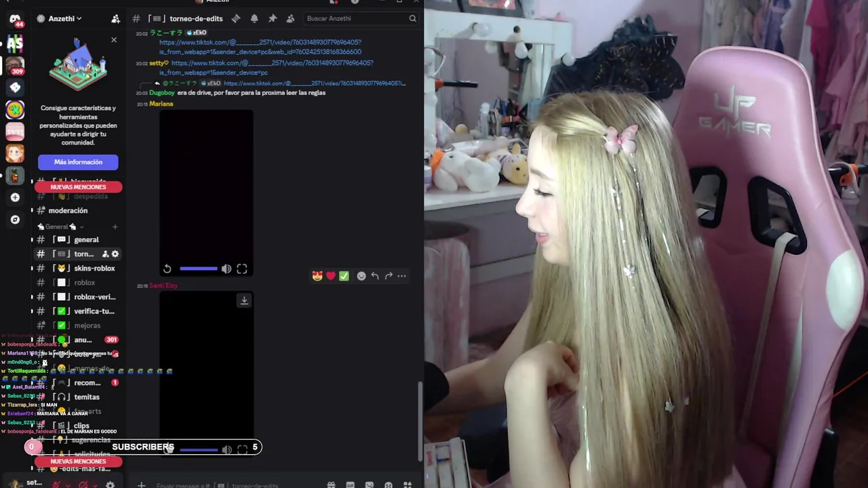Image resolution: width=868 pixels, height=488 pixels.
Task: Jump to upper NUEVAS MENCIONES pill
Action: click(x=78, y=187)
